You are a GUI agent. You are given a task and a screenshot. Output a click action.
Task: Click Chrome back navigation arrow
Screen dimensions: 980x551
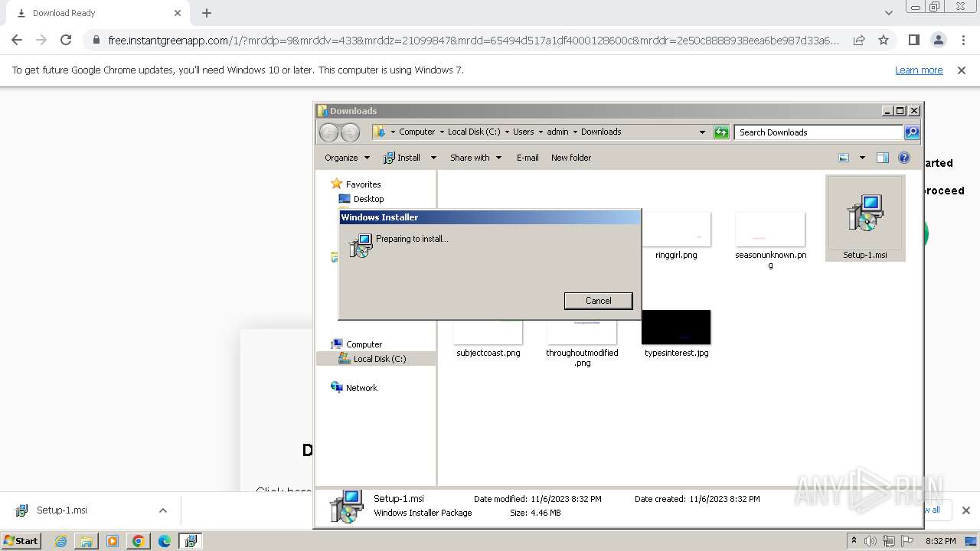coord(17,40)
